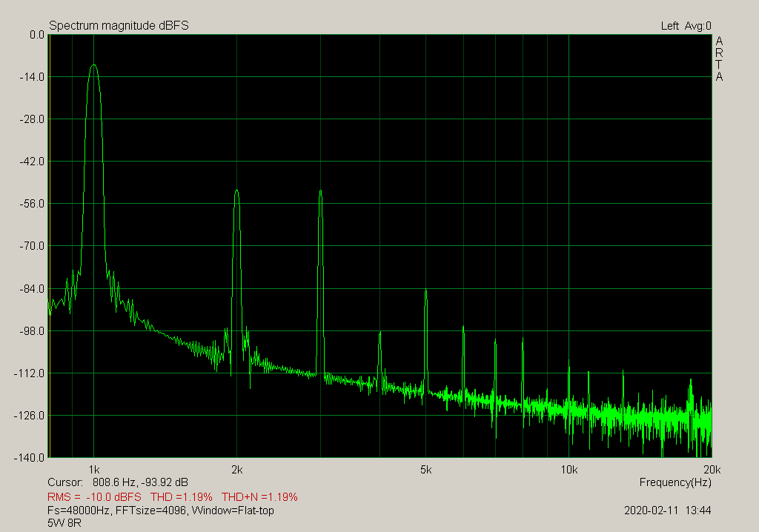
Task: Click the 1k frequency axis label
Action: [x=94, y=470]
